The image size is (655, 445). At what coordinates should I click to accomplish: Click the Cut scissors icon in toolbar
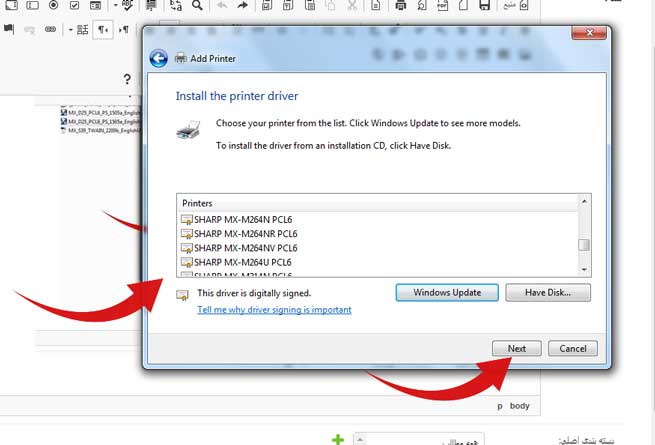point(352,5)
